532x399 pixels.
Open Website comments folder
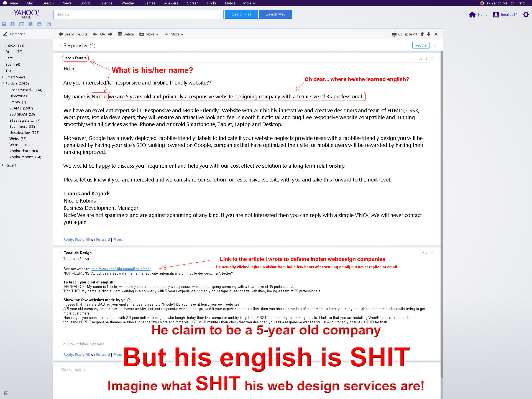click(x=25, y=145)
